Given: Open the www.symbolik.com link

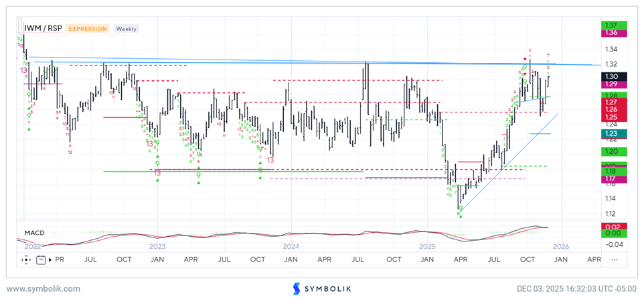Looking at the screenshot, I should pyautogui.click(x=44, y=288).
